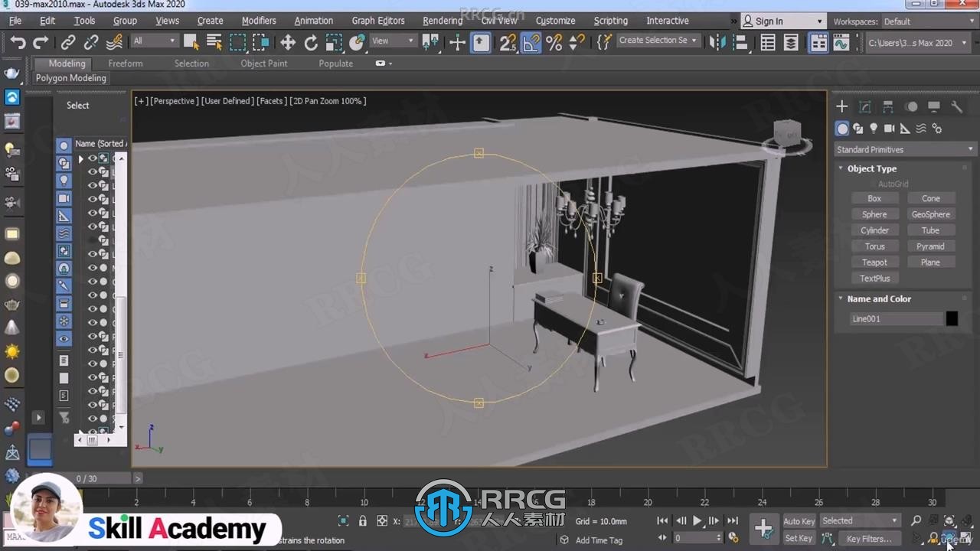Toggle Window/Crossing selection mode
This screenshot has height=551, width=980.
point(261,43)
